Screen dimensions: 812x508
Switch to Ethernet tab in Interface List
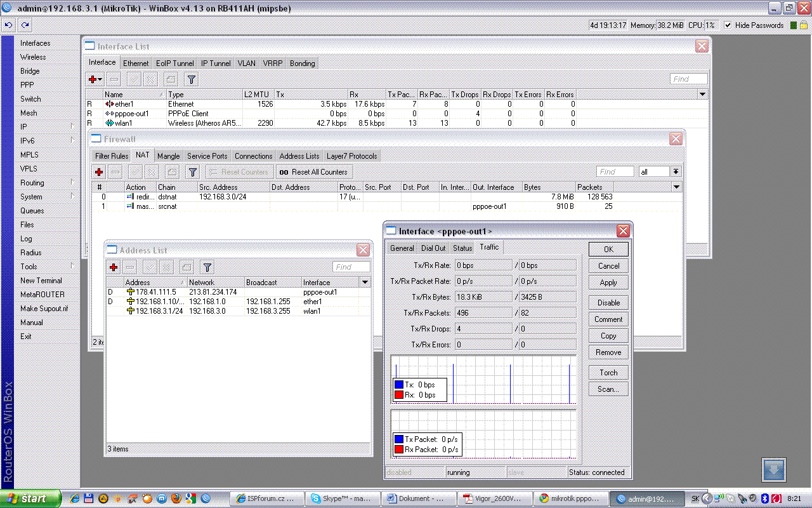[x=136, y=63]
